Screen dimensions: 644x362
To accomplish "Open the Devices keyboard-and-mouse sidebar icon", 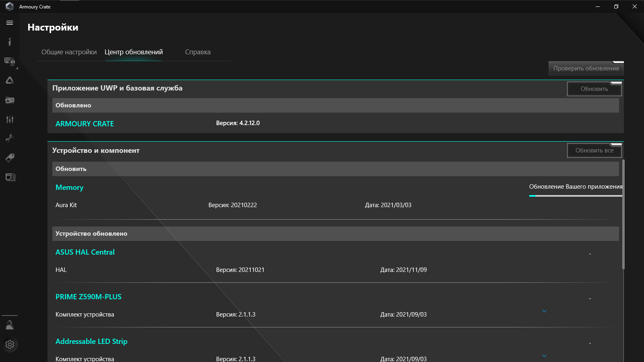I will (10, 61).
